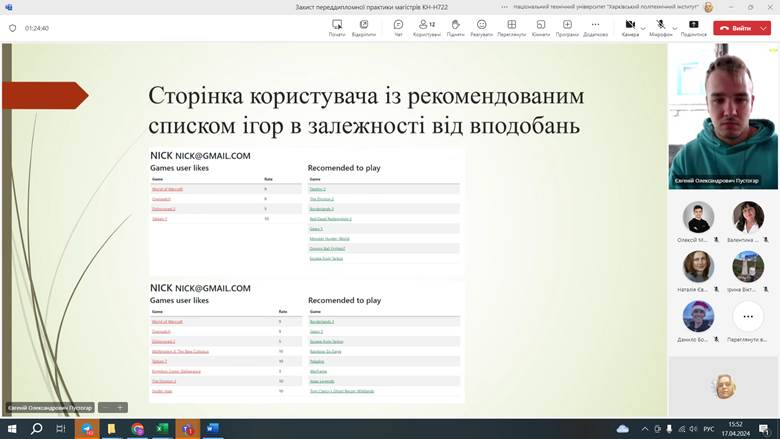The width and height of the screenshot is (780, 439).
Task: Open the Програми apps panel
Action: coord(567,27)
